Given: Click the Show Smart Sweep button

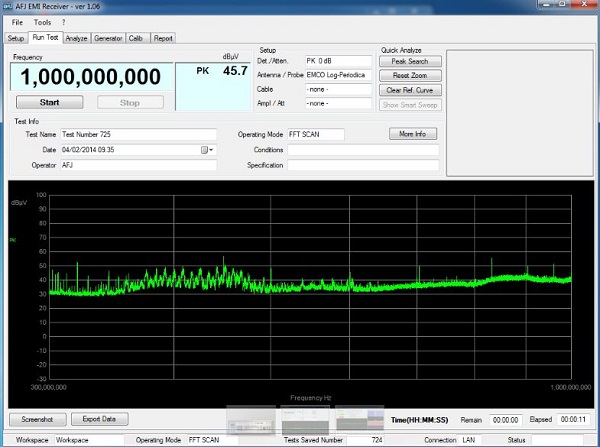Looking at the screenshot, I should pyautogui.click(x=410, y=105).
